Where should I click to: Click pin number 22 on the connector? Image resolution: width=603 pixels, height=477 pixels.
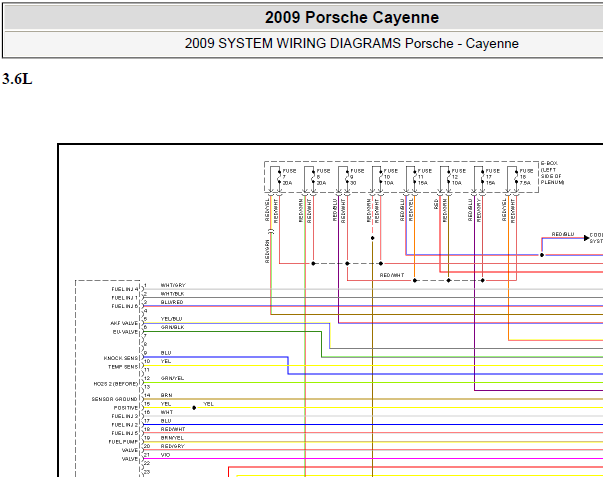tap(147, 463)
